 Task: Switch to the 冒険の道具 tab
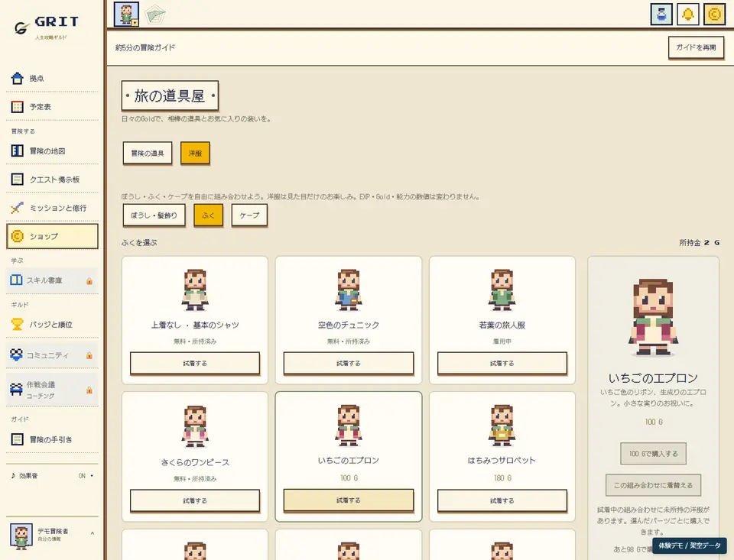pyautogui.click(x=148, y=153)
